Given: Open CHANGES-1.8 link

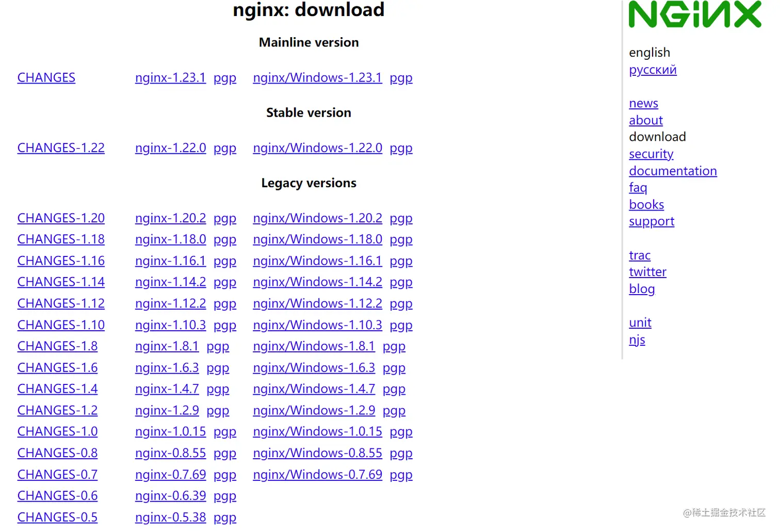Looking at the screenshot, I should (x=57, y=346).
